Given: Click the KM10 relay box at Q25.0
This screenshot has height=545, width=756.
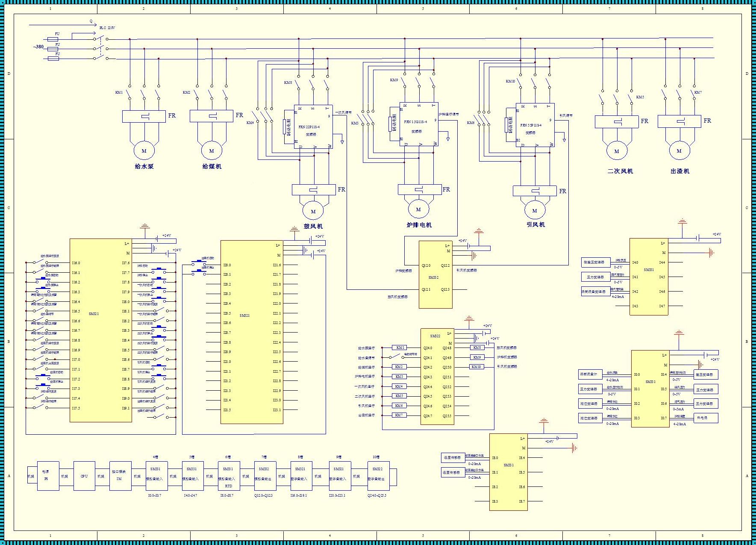Looking at the screenshot, I should tap(477, 367).
